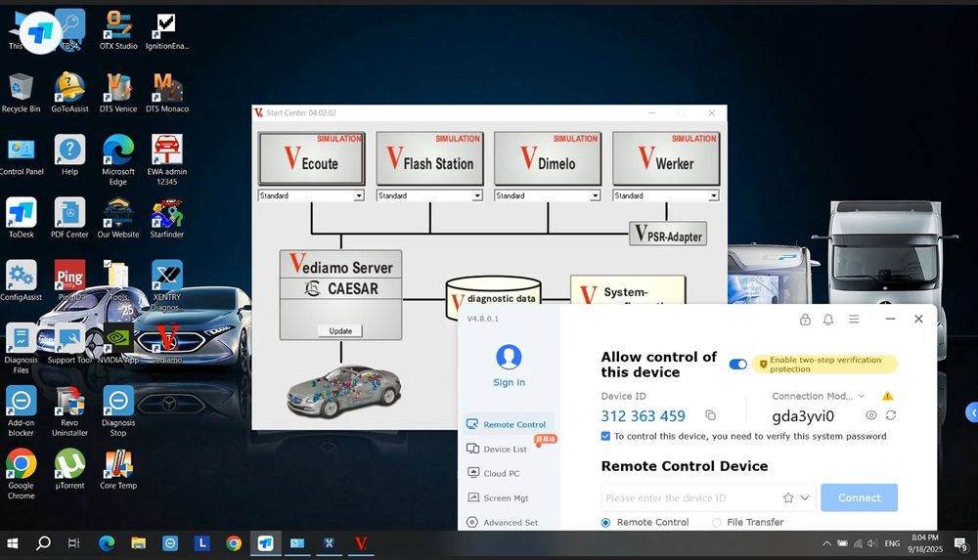The image size is (978, 560).
Task: Open the Diagnosis Stop shortcut
Action: tap(118, 410)
